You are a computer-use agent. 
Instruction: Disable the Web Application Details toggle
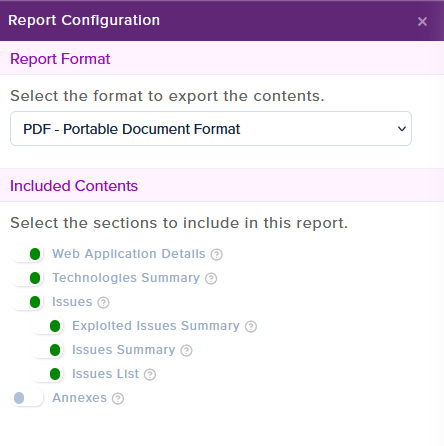(x=27, y=254)
